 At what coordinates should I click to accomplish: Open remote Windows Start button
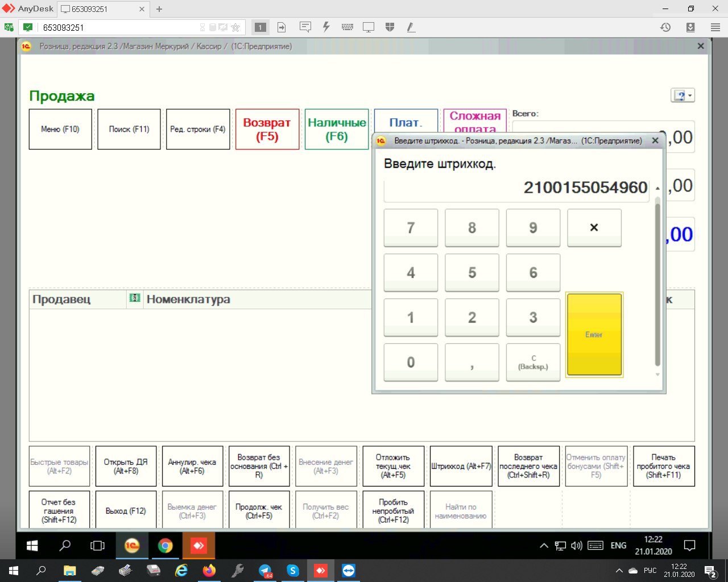pyautogui.click(x=32, y=546)
